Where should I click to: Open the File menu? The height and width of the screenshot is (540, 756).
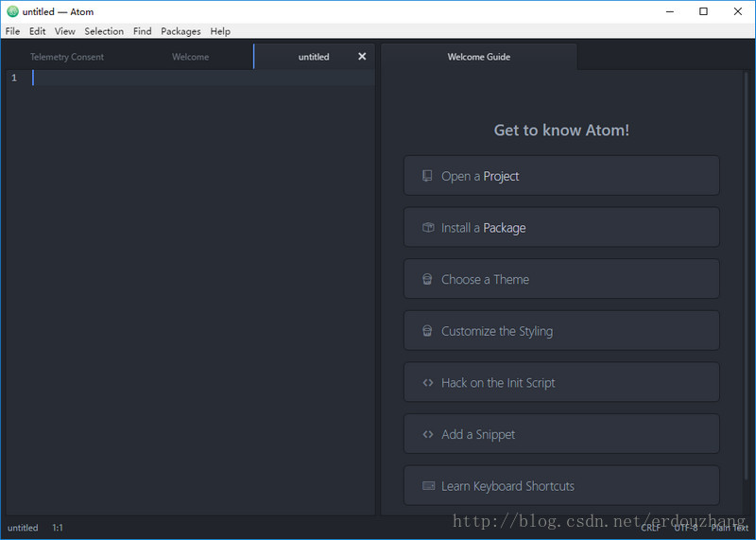[12, 31]
